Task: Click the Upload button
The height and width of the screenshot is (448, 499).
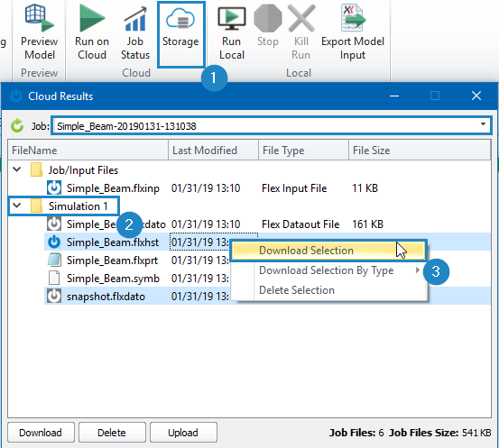Action: click(x=183, y=433)
